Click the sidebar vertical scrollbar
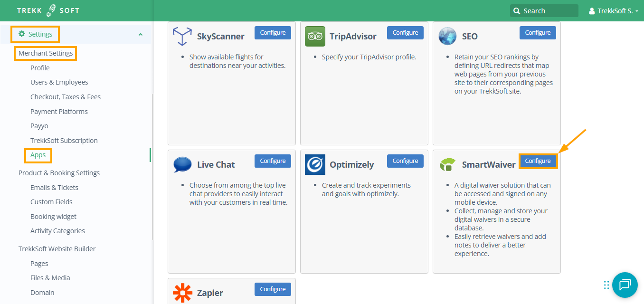 152,166
